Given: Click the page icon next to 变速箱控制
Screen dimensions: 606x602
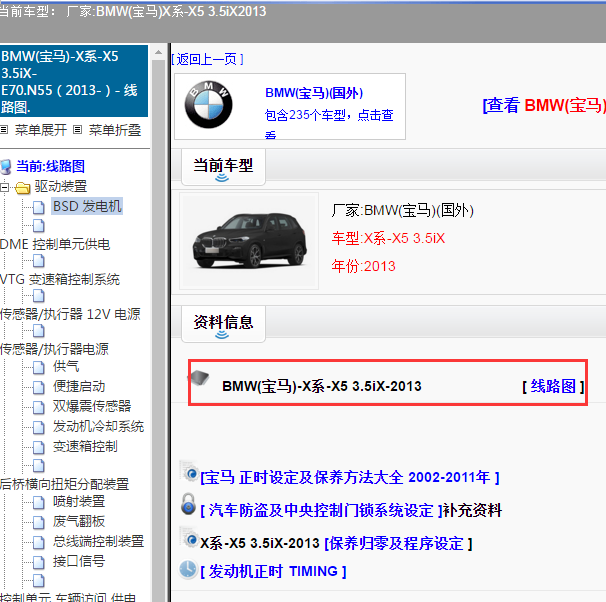Looking at the screenshot, I should pos(38,447).
